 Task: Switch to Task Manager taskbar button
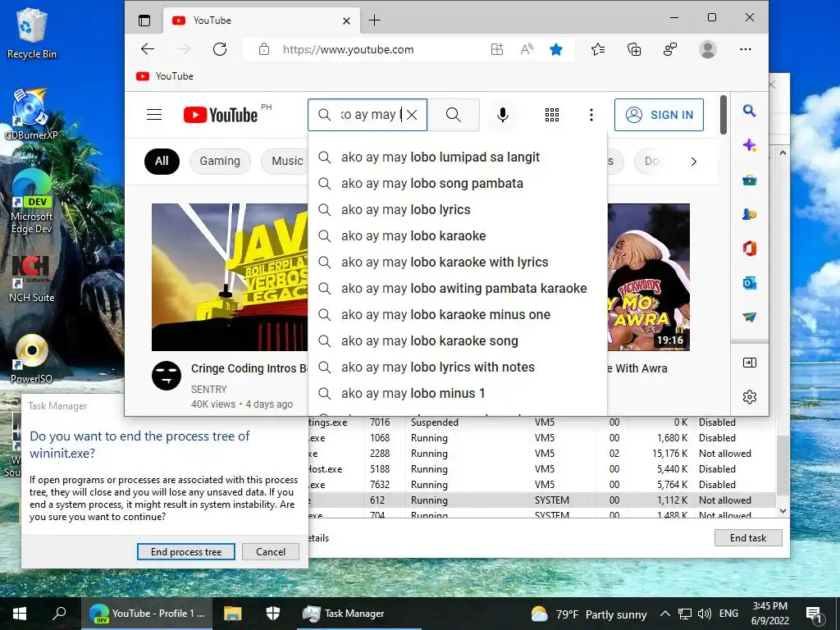pyautogui.click(x=359, y=614)
